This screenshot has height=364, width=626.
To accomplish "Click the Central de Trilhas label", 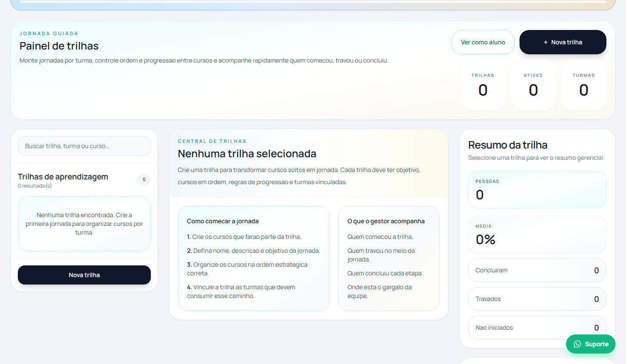I will [212, 141].
